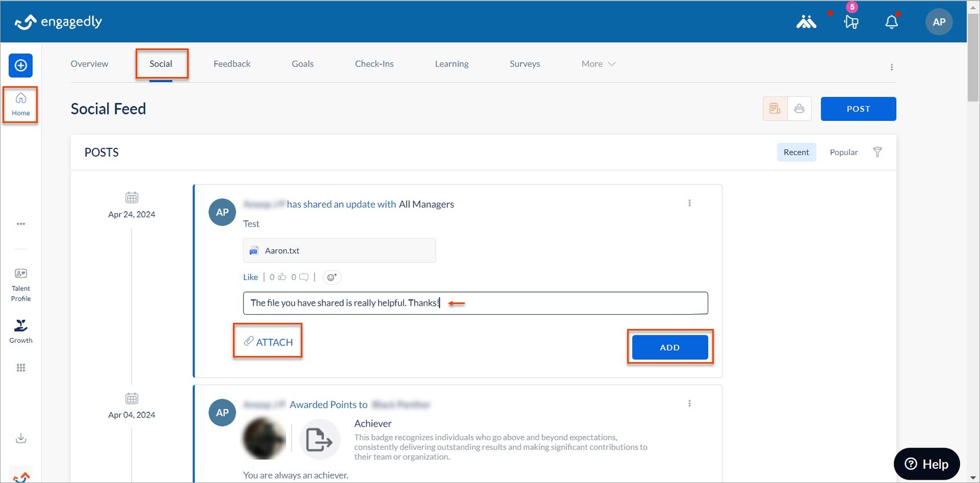Image resolution: width=980 pixels, height=483 pixels.
Task: Sort posts by Popular
Action: coord(843,152)
